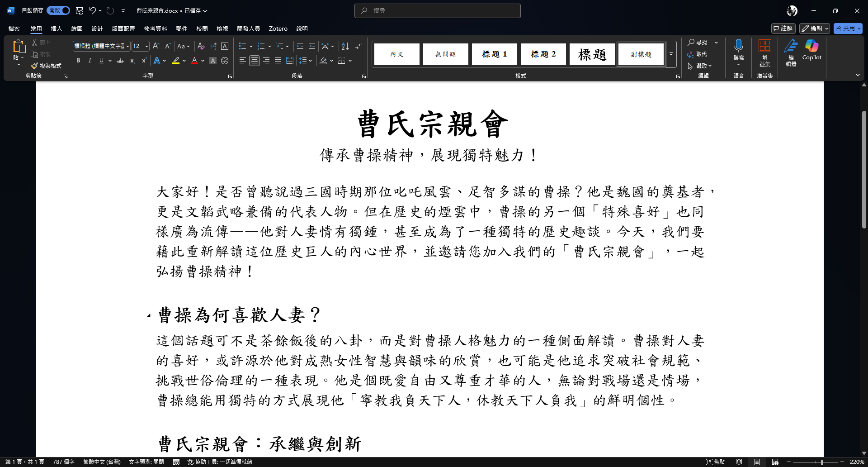Toggle bold formatting
The width and height of the screenshot is (868, 467).
tap(78, 60)
